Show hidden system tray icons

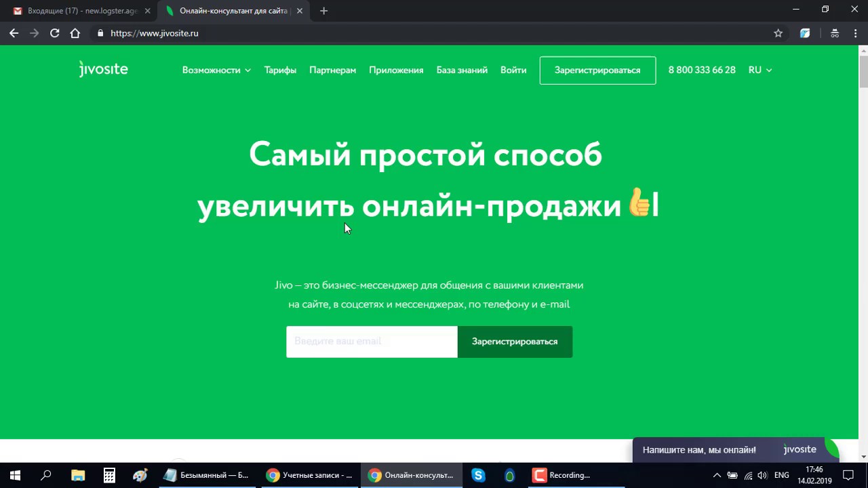point(717,475)
